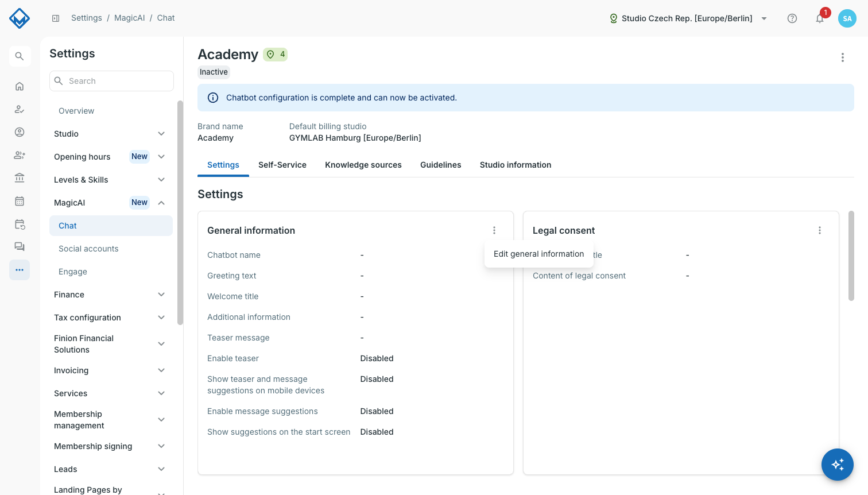
Task: Click the locations badge showing 4
Action: tap(276, 55)
